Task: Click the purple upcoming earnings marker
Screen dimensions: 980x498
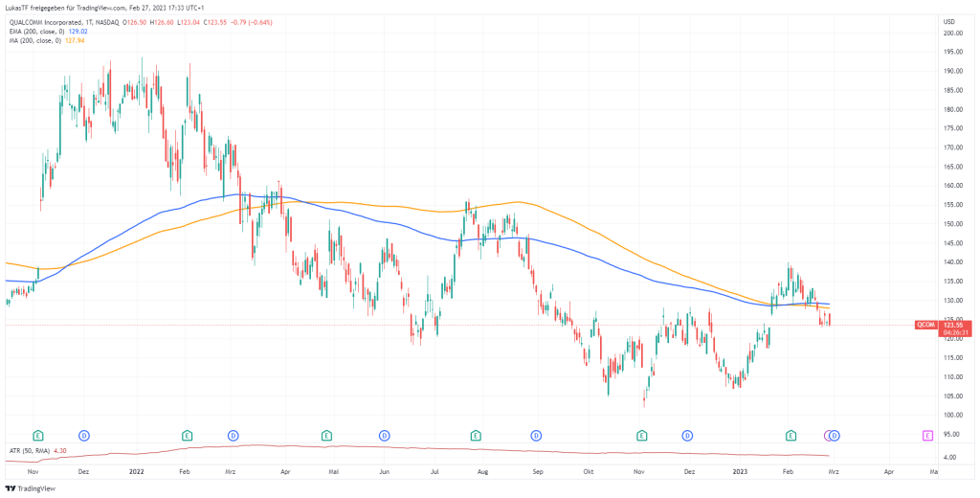Action: [x=927, y=436]
